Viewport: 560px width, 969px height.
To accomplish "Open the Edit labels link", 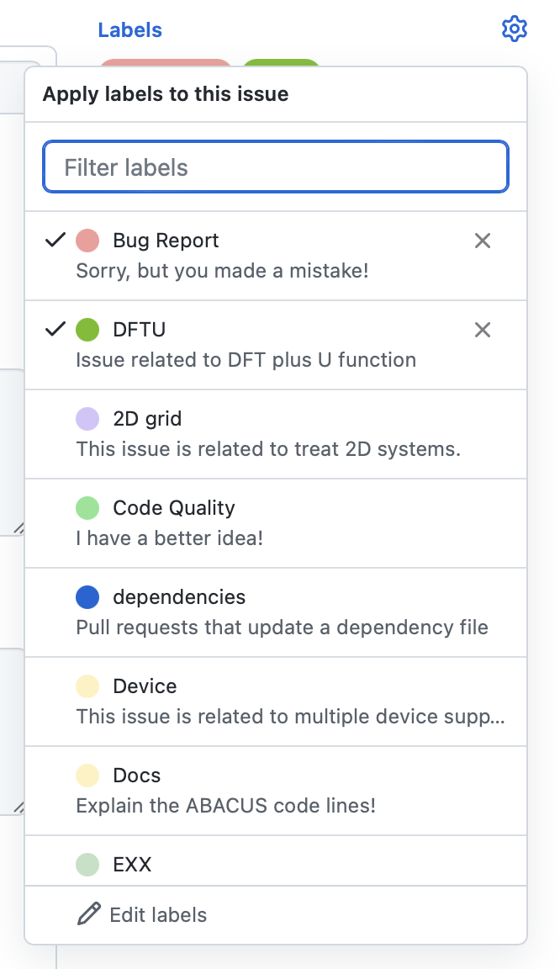I will [x=158, y=914].
